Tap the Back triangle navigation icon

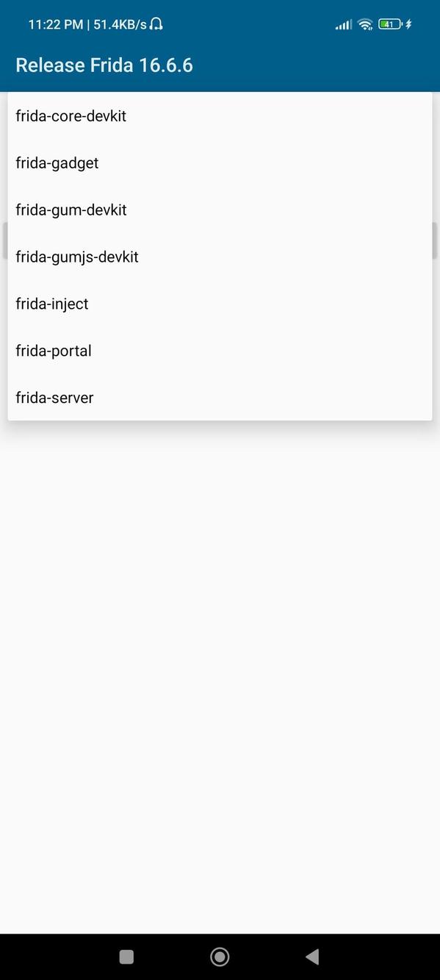pos(313,956)
